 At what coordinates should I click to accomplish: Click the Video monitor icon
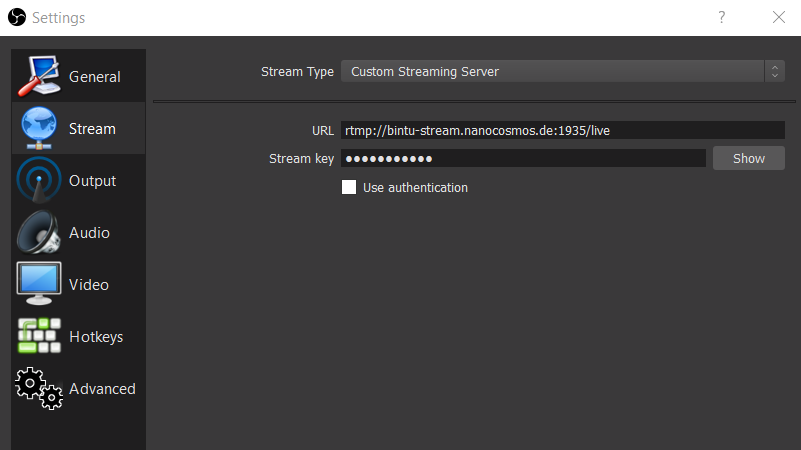39,284
